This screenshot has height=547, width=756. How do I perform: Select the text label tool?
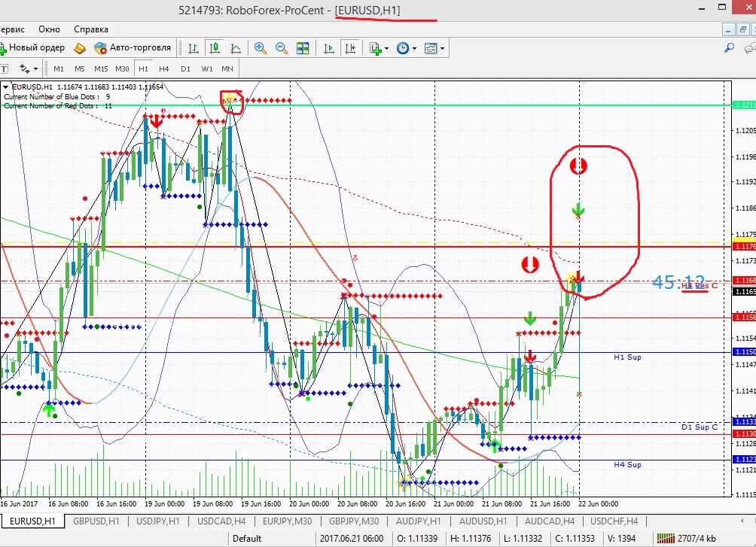[x=4, y=69]
